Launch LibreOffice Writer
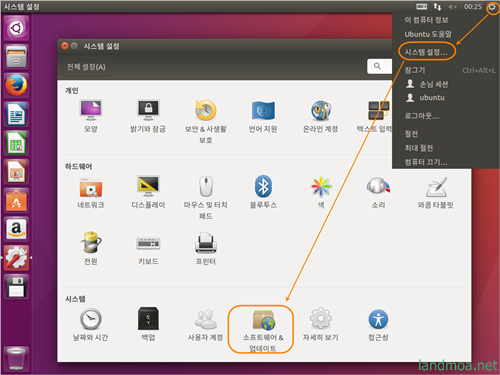 coord(16,114)
